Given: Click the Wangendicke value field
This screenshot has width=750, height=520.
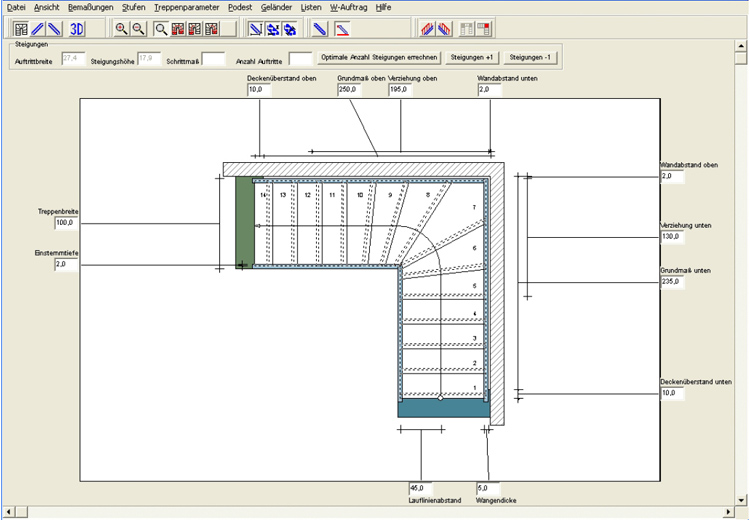Looking at the screenshot, I should [x=487, y=488].
